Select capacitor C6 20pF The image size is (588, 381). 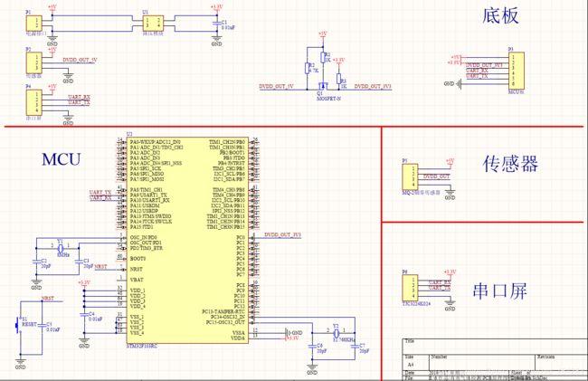[x=312, y=347]
